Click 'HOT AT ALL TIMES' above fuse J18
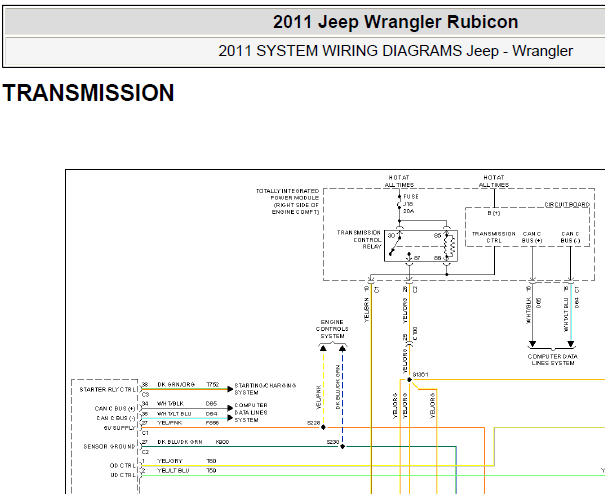 399,181
